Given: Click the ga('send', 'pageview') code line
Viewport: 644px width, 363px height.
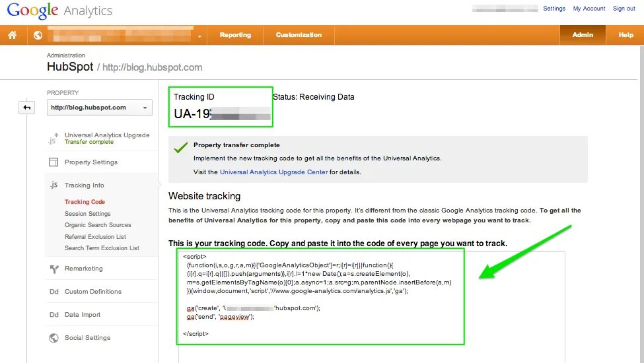Looking at the screenshot, I should (221, 317).
